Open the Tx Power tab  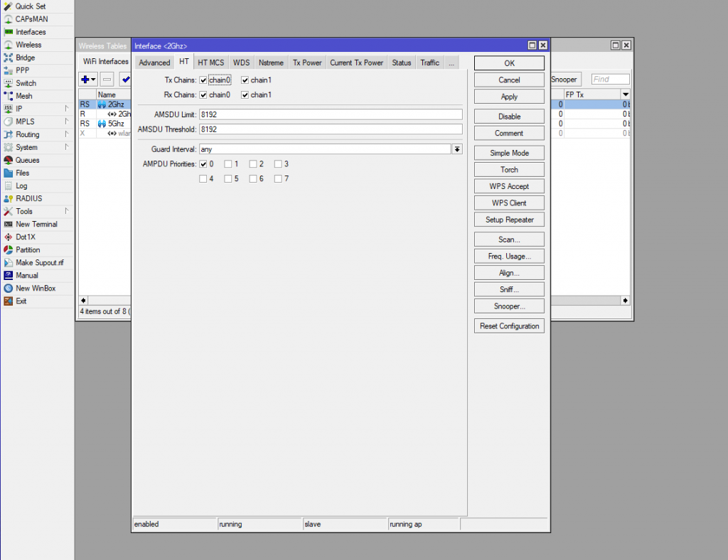click(x=307, y=63)
